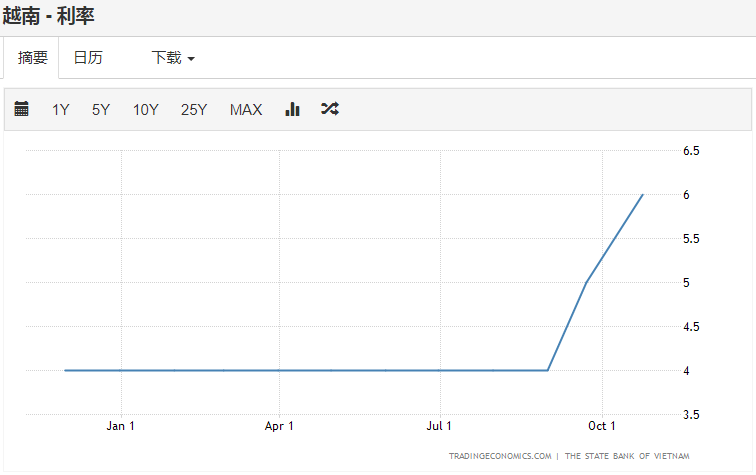Click the line peak at 6 percent
756x475 pixels.
[643, 195]
